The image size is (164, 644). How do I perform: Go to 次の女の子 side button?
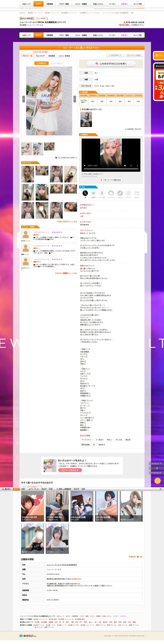click(156, 463)
